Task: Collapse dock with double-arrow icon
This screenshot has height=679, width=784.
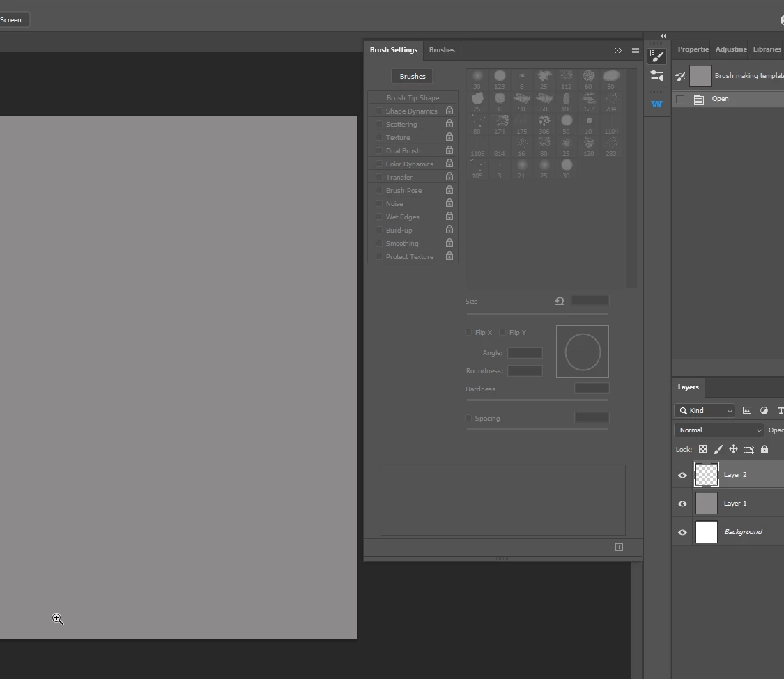Action: coord(663,36)
